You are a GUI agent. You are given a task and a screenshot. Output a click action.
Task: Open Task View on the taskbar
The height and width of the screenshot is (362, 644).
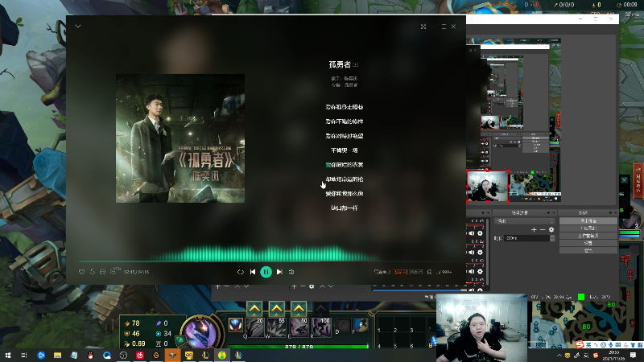click(x=24, y=355)
